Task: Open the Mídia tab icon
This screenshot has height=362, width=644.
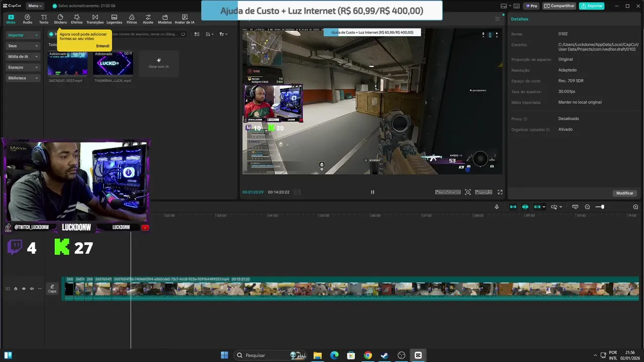Action: click(11, 19)
